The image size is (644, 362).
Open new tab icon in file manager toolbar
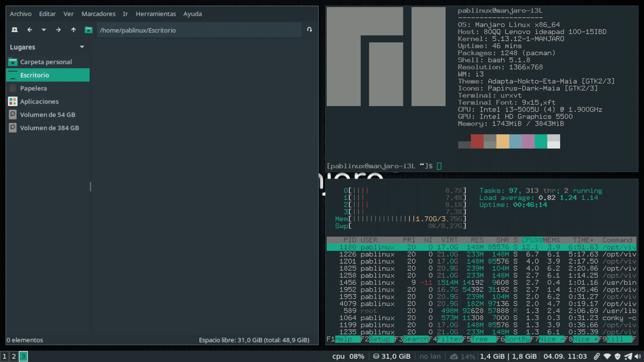14,30
